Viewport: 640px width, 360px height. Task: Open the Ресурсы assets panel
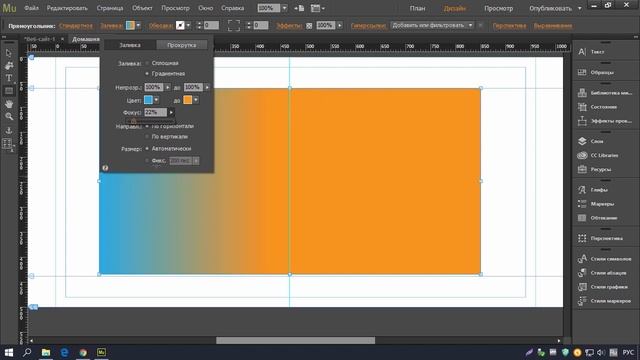582,169
